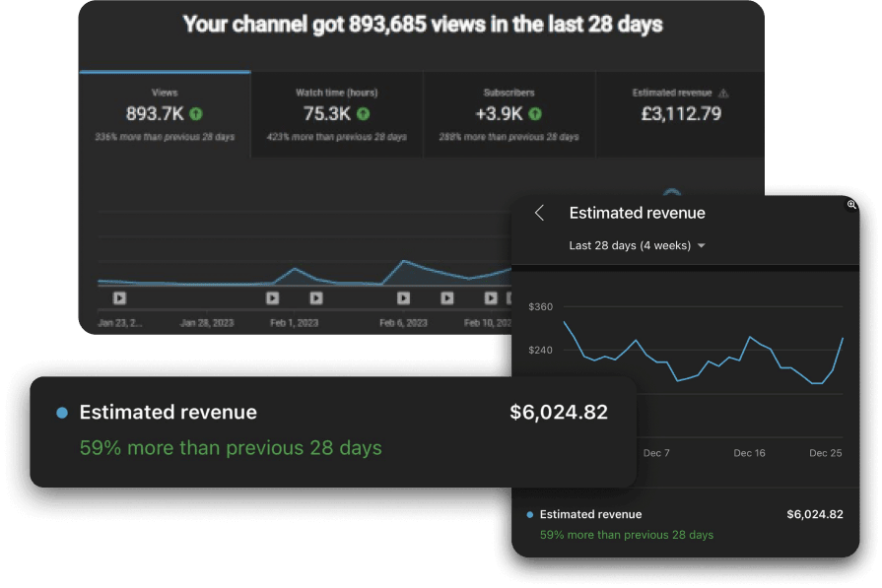
Task: Click the video marker above Jan 23 date
Action: [x=119, y=296]
